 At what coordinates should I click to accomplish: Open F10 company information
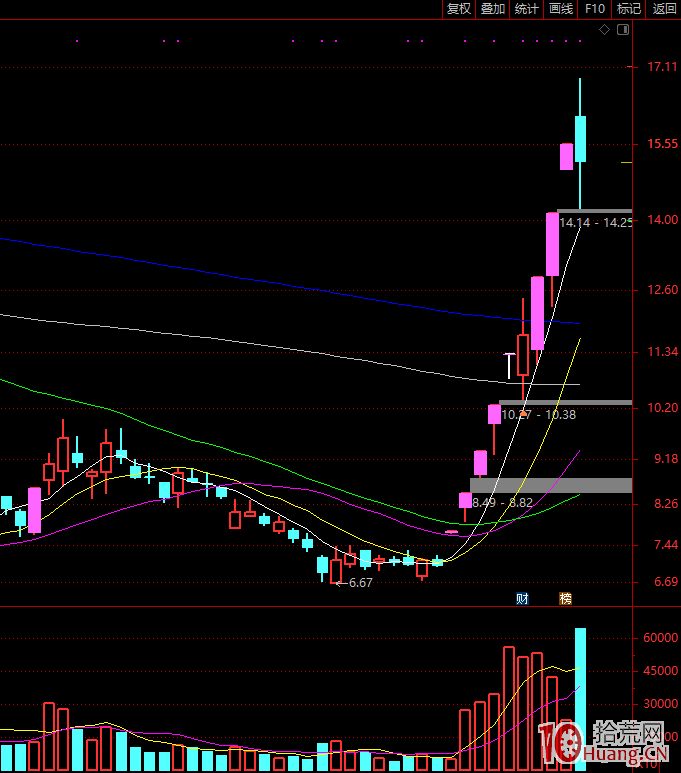point(595,9)
